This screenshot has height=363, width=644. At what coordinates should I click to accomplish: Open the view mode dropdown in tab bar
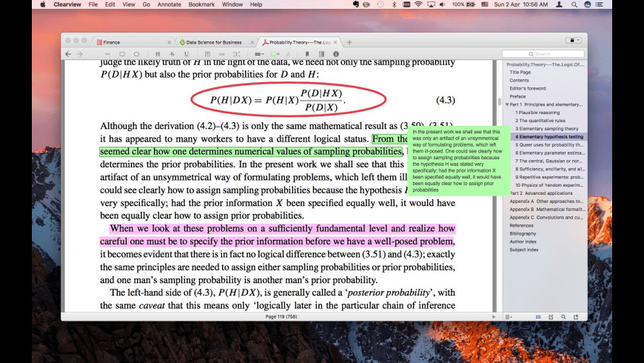pos(574,40)
